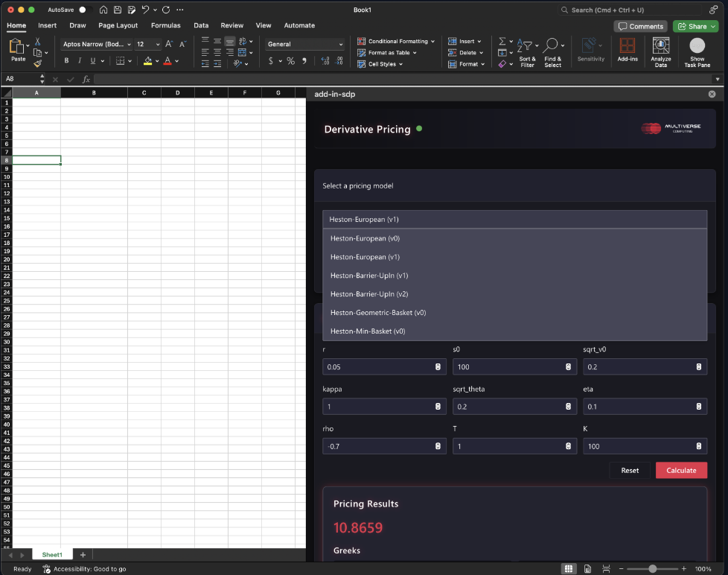Click the Sort & Filter icon
This screenshot has width=728, height=575.
526,46
